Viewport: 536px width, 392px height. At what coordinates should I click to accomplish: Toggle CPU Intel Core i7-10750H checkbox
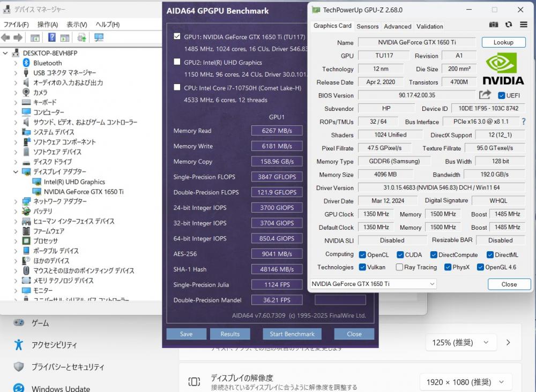pos(177,87)
